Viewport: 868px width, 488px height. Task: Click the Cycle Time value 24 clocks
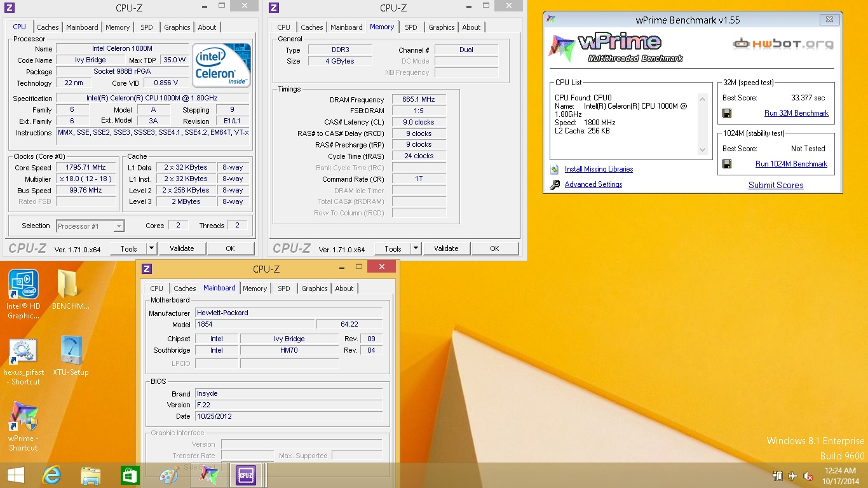click(x=419, y=156)
